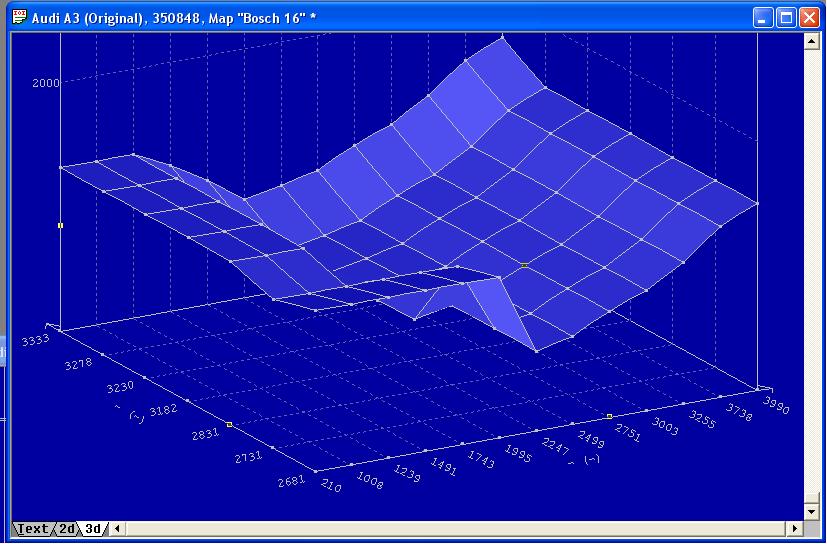Select the yellow cursor point on the surface
This screenshot has width=827, height=544.
pos(525,266)
